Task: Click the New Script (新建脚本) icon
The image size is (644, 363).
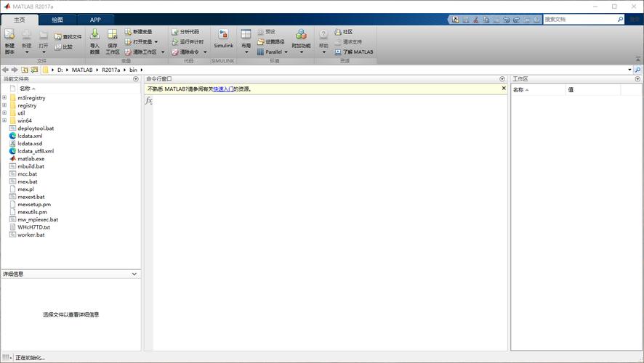Action: [9, 35]
